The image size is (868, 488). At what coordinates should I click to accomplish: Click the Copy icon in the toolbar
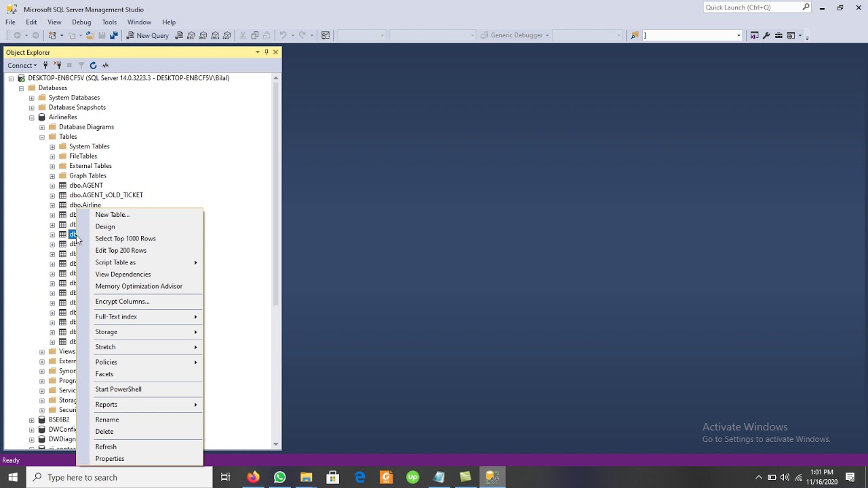(255, 35)
